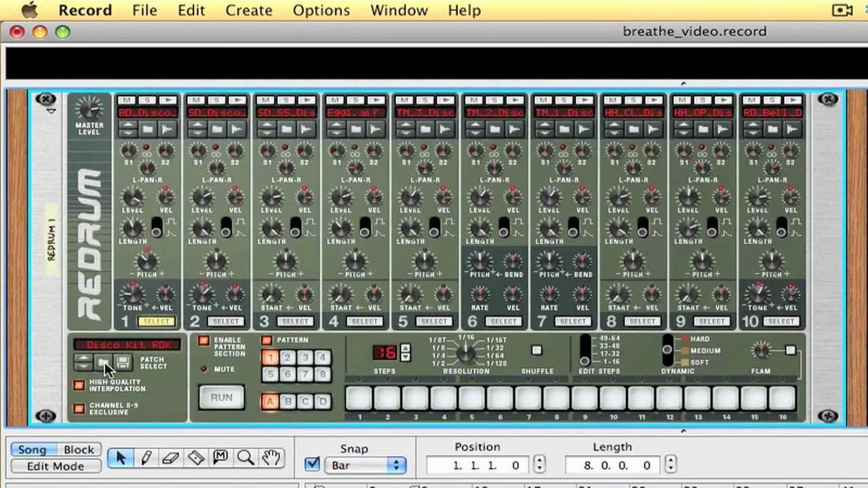
Task: Toggle the Snap checkbox
Action: click(312, 464)
